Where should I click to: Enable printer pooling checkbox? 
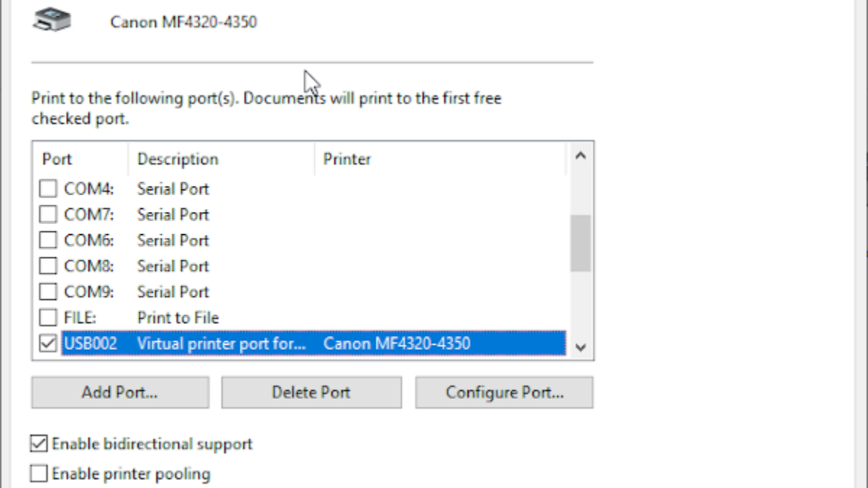(x=39, y=474)
